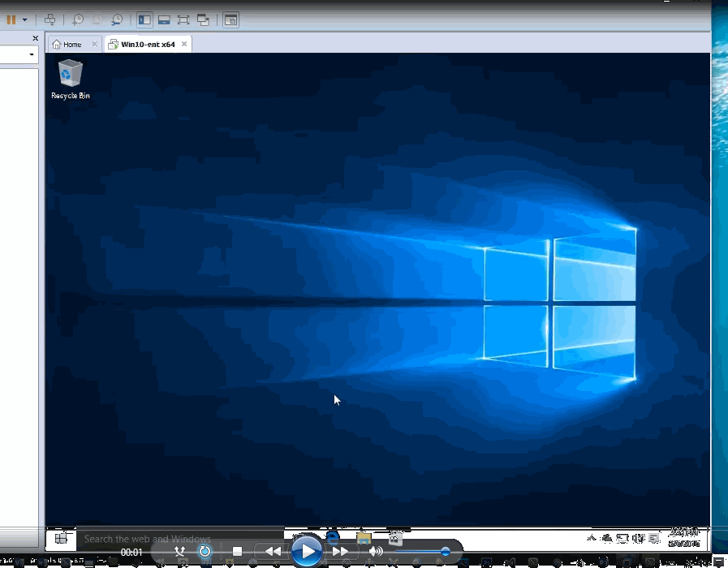Send Ctrl+Alt+Del to the guest
The width and height of the screenshot is (728, 568).
click(50, 19)
